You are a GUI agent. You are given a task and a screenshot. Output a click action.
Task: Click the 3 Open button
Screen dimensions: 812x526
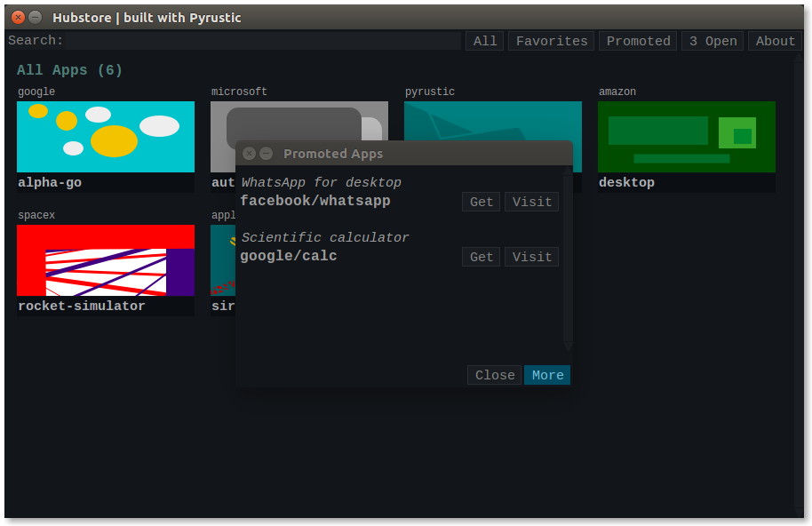[x=712, y=41]
